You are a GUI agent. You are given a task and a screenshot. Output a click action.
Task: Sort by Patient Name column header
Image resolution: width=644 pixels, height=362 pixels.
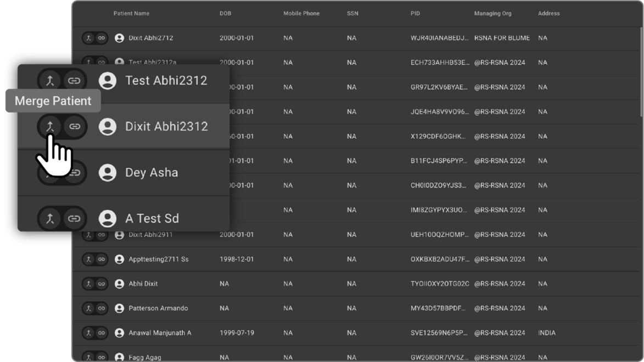(131, 13)
